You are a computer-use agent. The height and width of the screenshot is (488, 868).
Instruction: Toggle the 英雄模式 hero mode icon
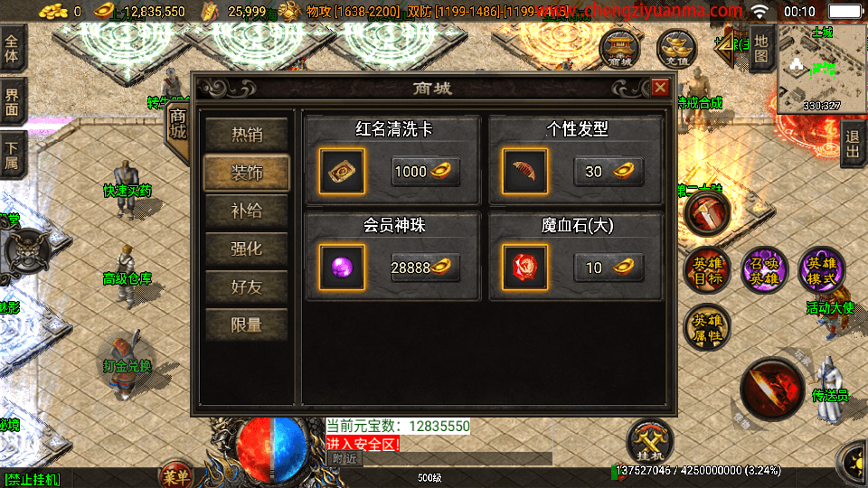(x=821, y=271)
